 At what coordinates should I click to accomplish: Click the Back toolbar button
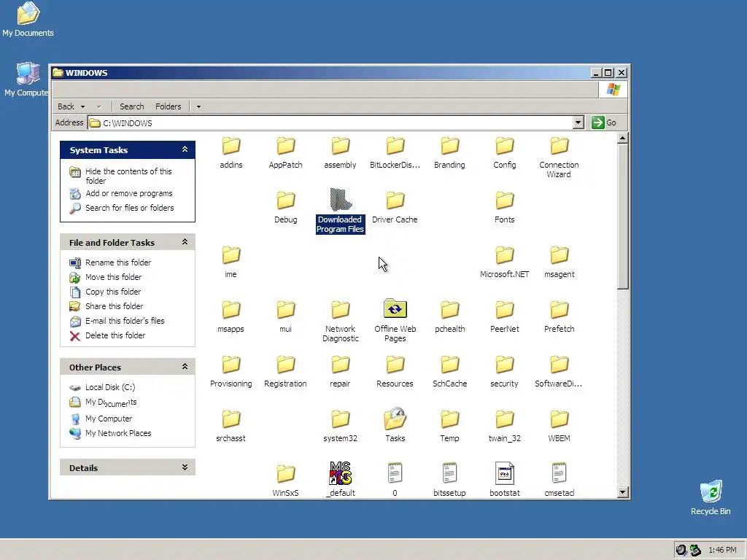tap(66, 106)
